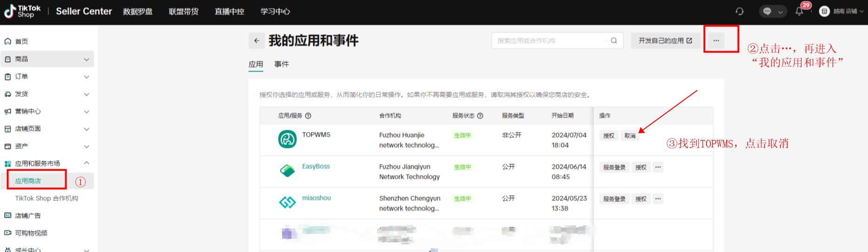Open the notification bell icon

pyautogui.click(x=799, y=11)
